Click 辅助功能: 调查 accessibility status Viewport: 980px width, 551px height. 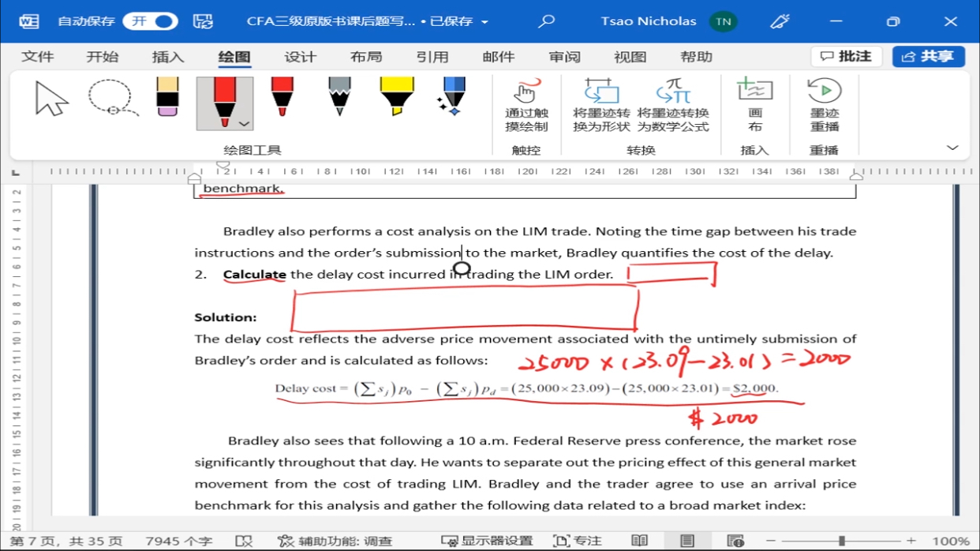click(335, 541)
